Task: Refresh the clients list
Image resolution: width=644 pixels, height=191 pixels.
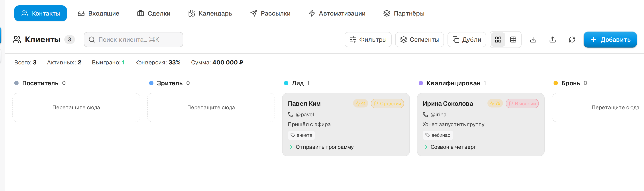Action: tap(572, 40)
